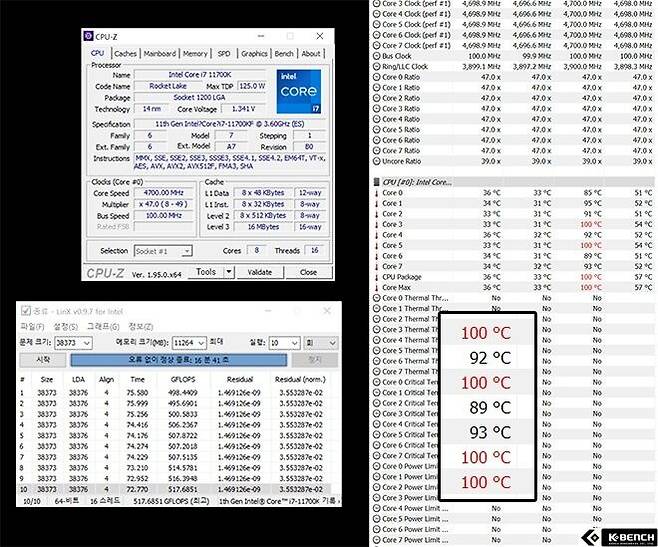Click the Core Speed value 4700.00 MHz
The width and height of the screenshot is (658, 547).
coord(164,193)
